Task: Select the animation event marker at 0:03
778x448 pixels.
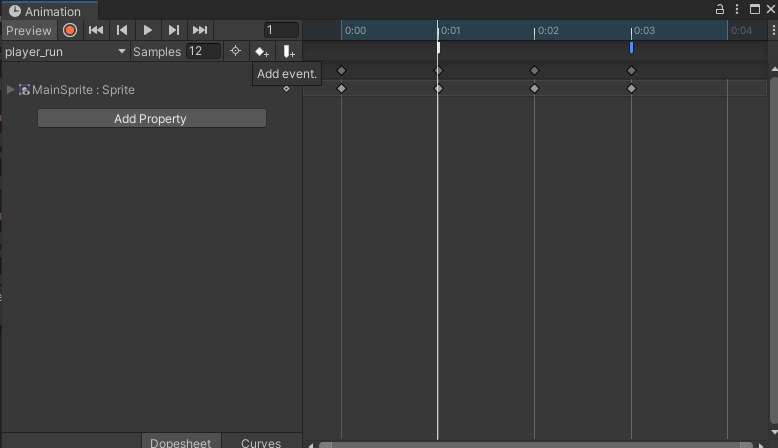Action: (631, 48)
